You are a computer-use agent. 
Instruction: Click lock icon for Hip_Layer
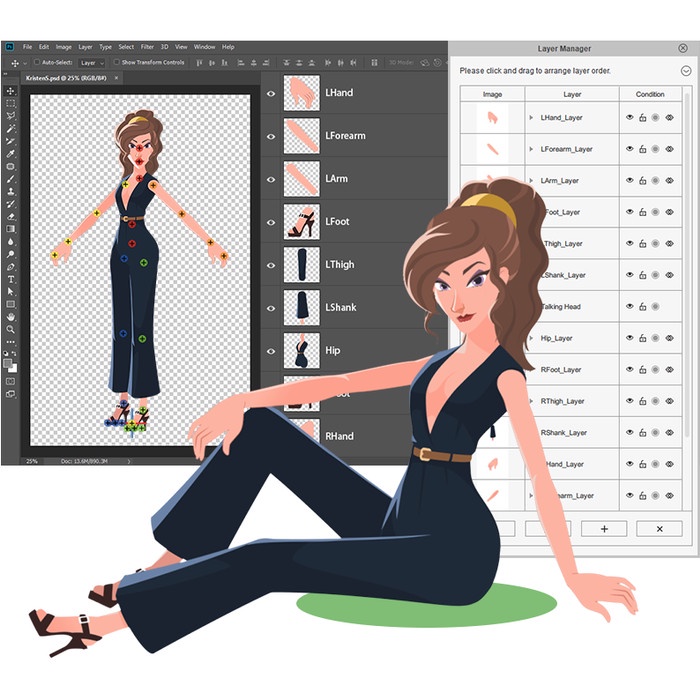point(643,338)
